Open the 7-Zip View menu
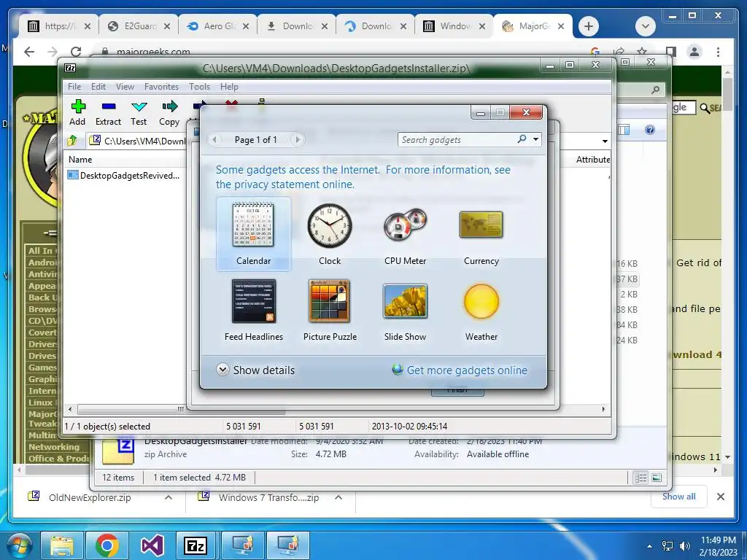This screenshot has height=560, width=747. 125,87
